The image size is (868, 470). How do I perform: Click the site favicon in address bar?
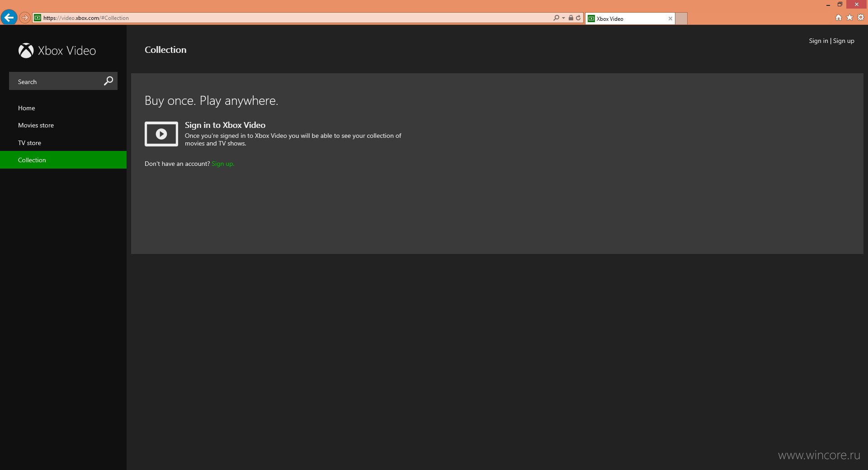click(x=38, y=18)
